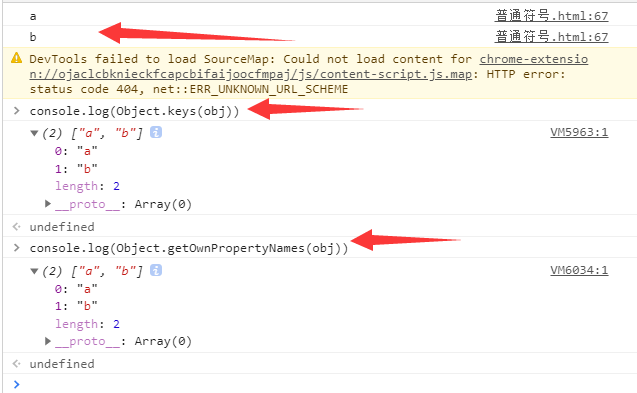Image resolution: width=637 pixels, height=393 pixels.
Task: Click 0: "a" entry in getOwnPropertyNames result
Action: point(76,289)
